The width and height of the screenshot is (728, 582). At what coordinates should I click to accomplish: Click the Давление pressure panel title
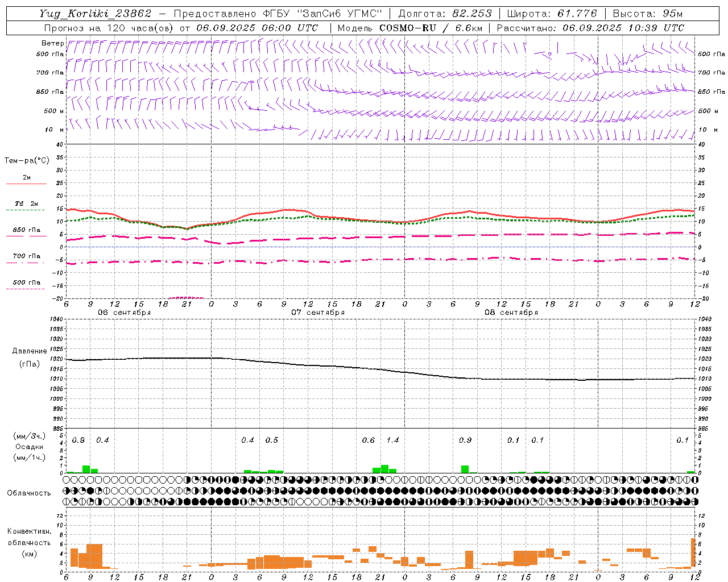[x=30, y=351]
